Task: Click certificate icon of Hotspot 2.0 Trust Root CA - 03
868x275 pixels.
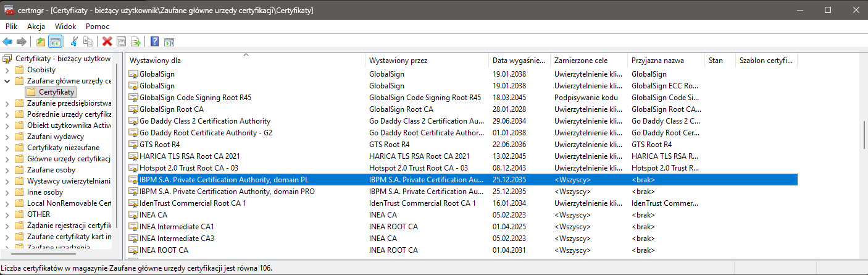Action: point(133,168)
